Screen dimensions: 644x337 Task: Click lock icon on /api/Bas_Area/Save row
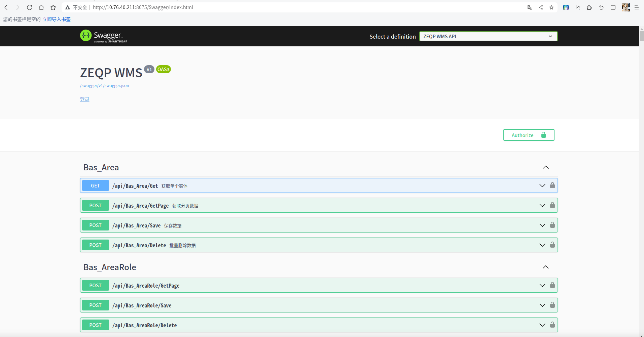[552, 225]
